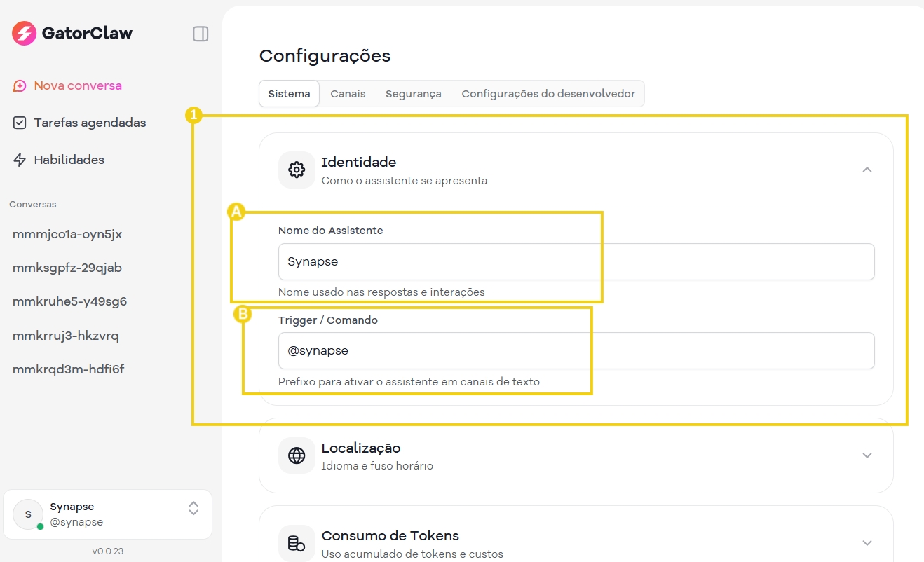Select the Nova conversa speech bubble icon
Image resolution: width=924 pixels, height=562 pixels.
coord(19,85)
